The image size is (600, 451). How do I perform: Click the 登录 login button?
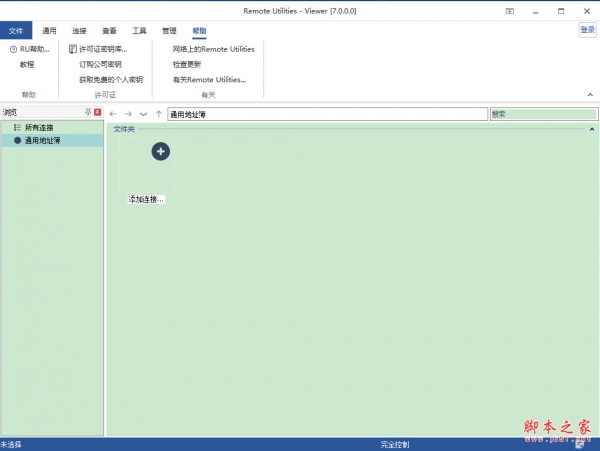[587, 30]
